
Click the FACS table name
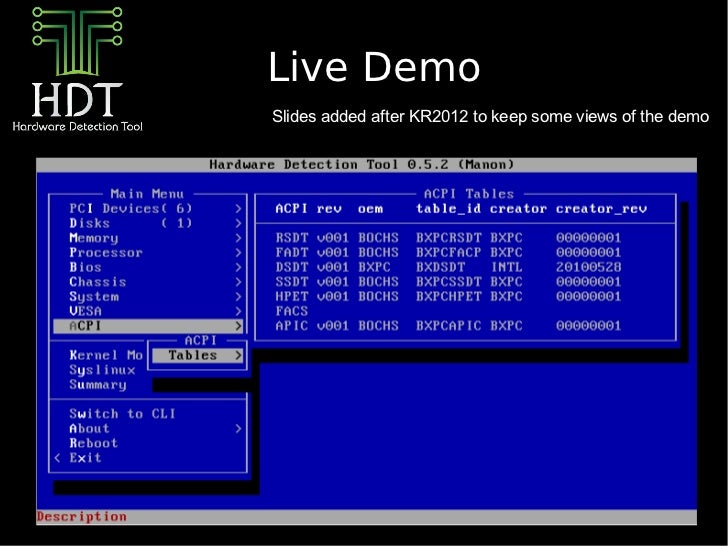[x=292, y=311]
